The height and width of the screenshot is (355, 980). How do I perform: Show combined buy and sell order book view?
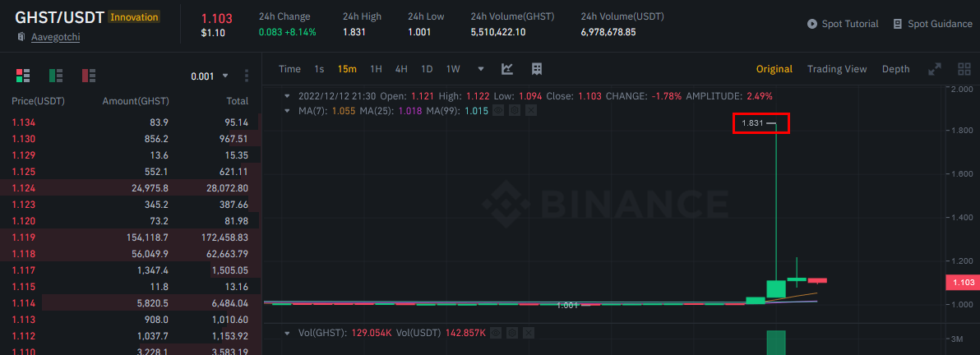[x=23, y=76]
